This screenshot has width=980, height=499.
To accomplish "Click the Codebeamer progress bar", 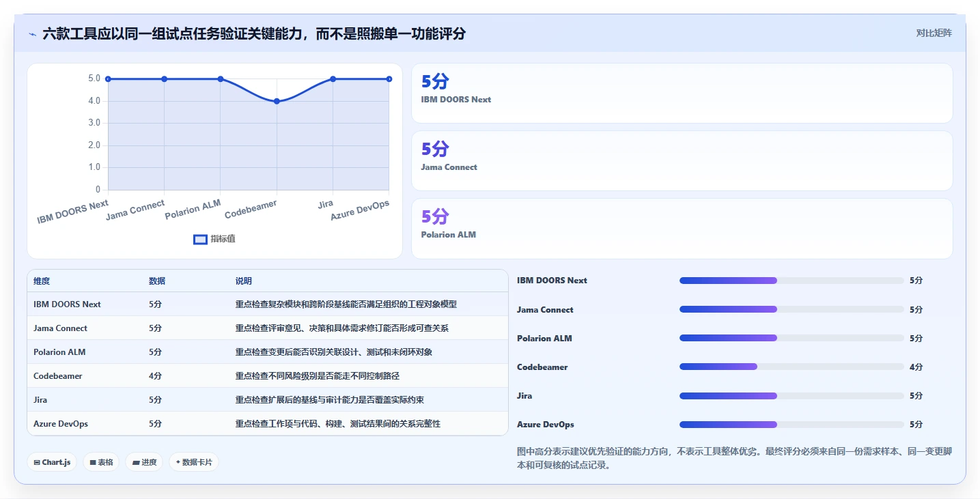I will pyautogui.click(x=792, y=367).
